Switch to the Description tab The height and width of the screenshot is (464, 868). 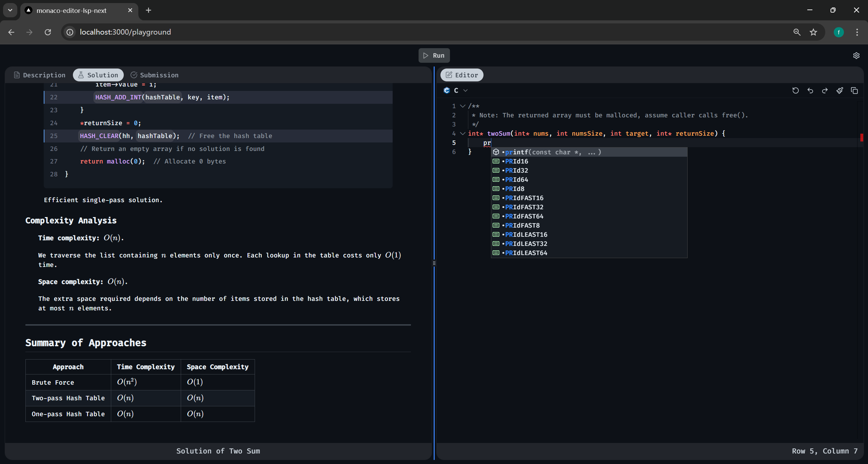[40, 75]
